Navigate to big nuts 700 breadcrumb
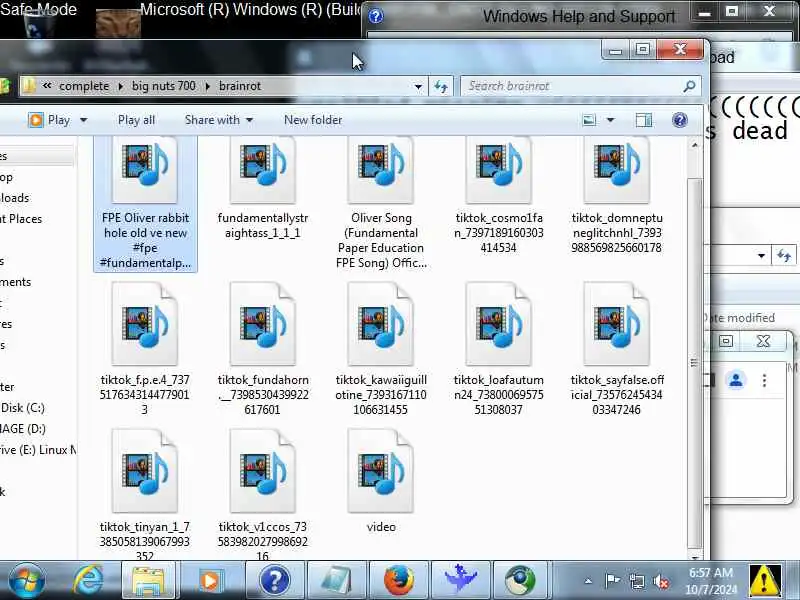 [x=163, y=86]
